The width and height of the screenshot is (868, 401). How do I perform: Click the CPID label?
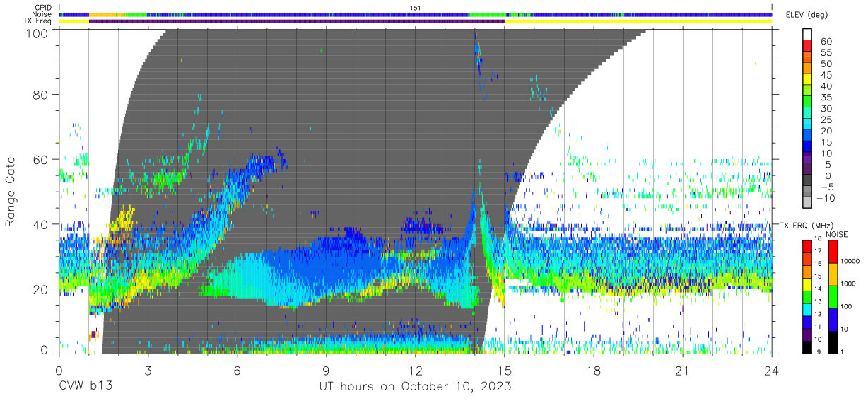[43, 8]
